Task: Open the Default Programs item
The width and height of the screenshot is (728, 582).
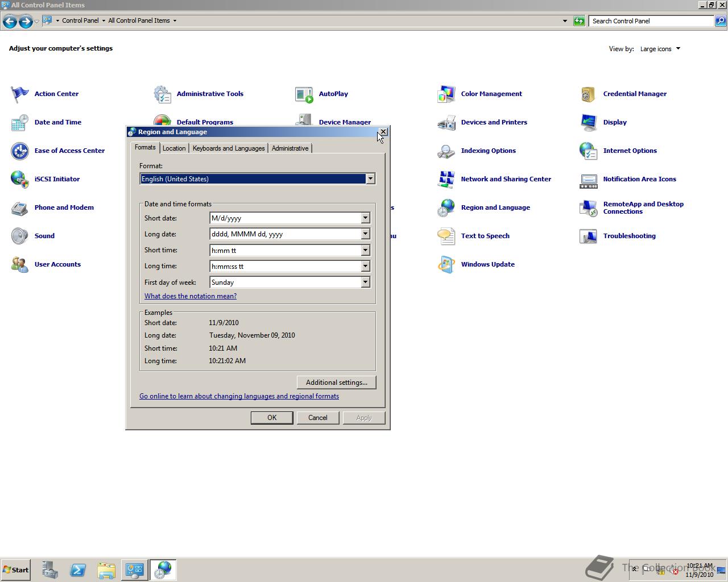Action: [205, 122]
